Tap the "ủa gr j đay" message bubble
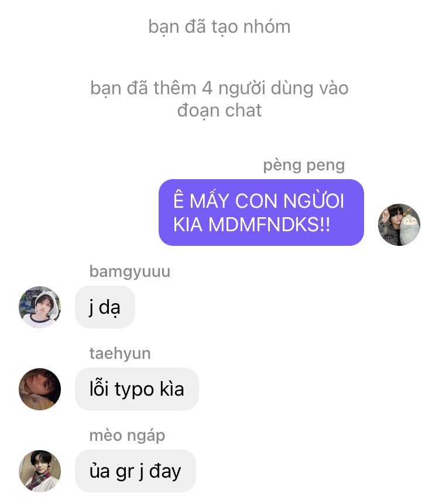 135,471
